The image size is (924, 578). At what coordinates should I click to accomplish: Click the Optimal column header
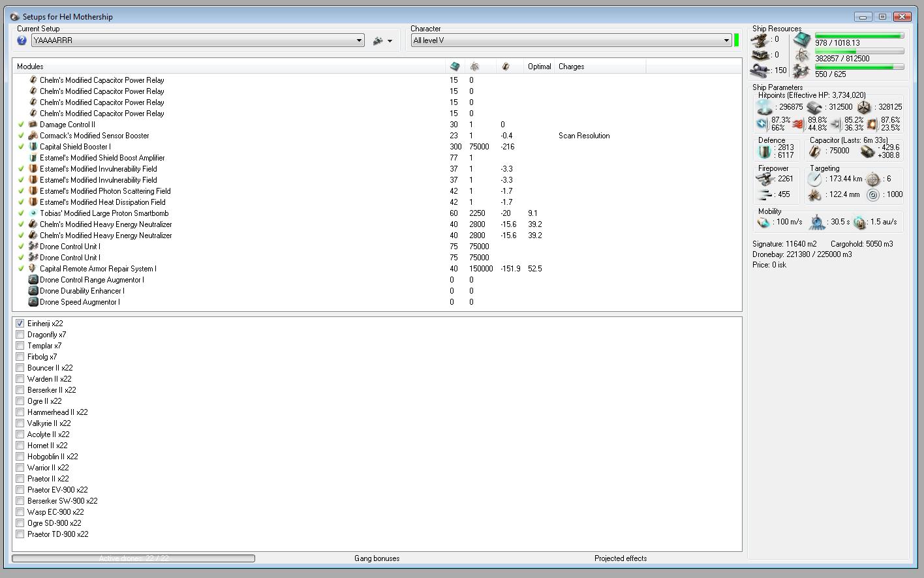540,67
